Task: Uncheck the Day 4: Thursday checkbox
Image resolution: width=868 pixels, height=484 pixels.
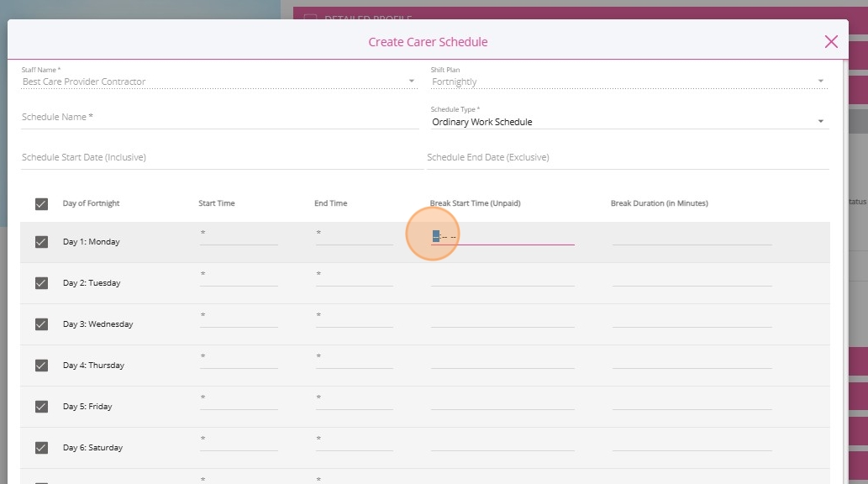Action: [x=41, y=366]
